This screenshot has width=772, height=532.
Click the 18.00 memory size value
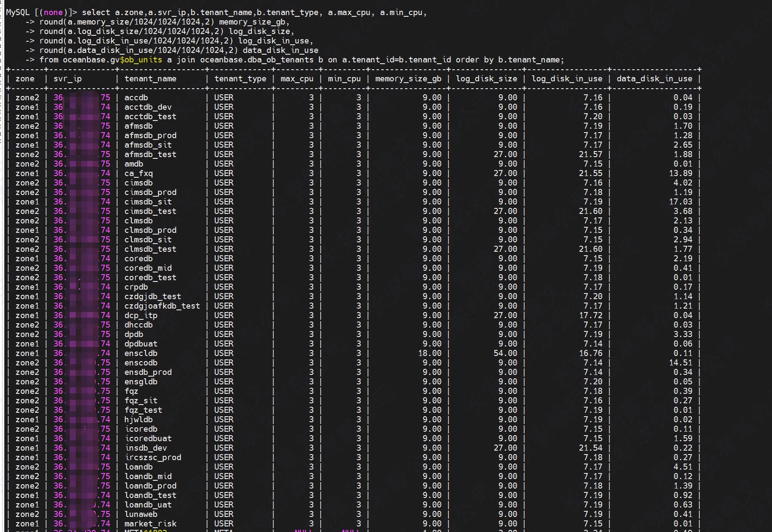[x=429, y=353]
